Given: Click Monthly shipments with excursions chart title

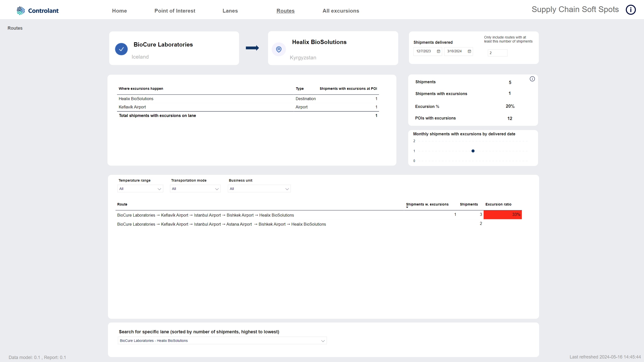Looking at the screenshot, I should pos(464,134).
